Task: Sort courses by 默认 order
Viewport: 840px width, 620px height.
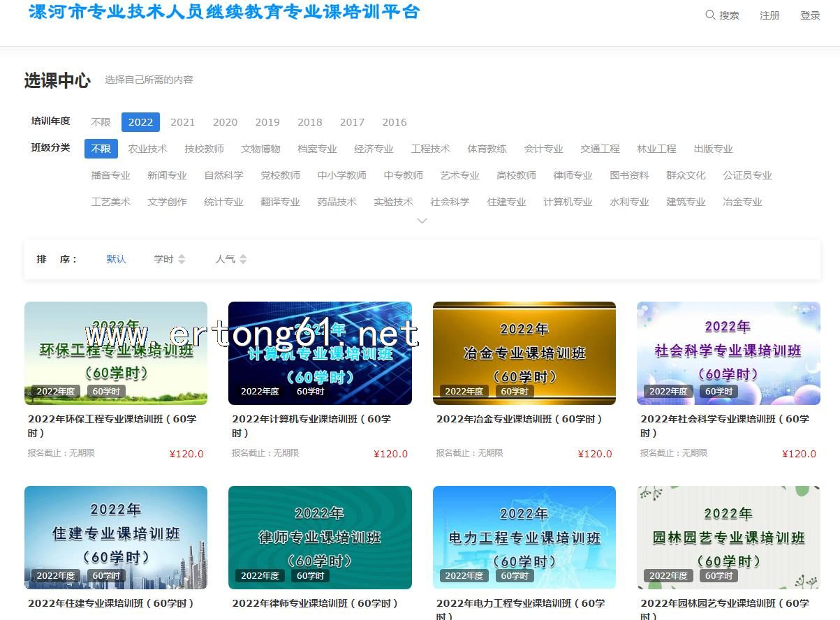Action: (x=116, y=259)
